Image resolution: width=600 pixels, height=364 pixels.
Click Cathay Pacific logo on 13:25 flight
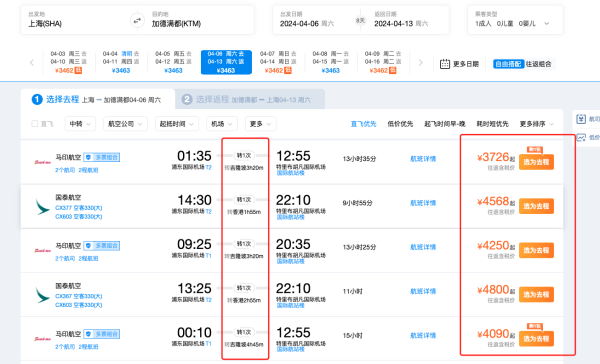(42, 295)
